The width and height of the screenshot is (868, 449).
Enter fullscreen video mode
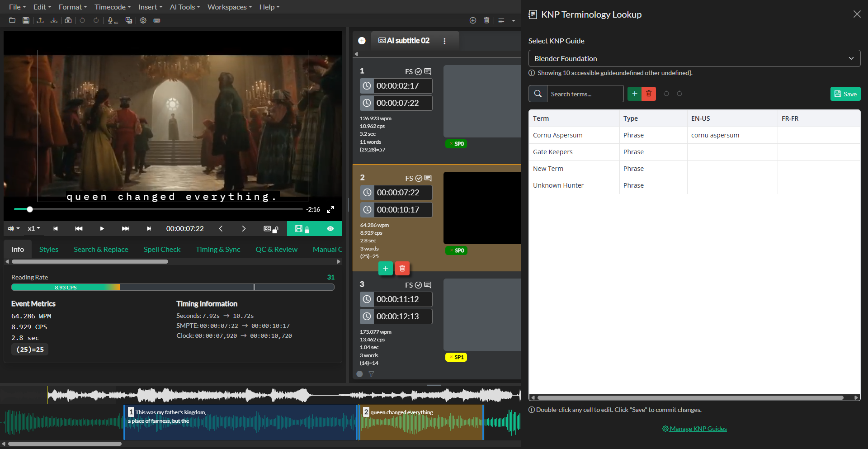[330, 209]
